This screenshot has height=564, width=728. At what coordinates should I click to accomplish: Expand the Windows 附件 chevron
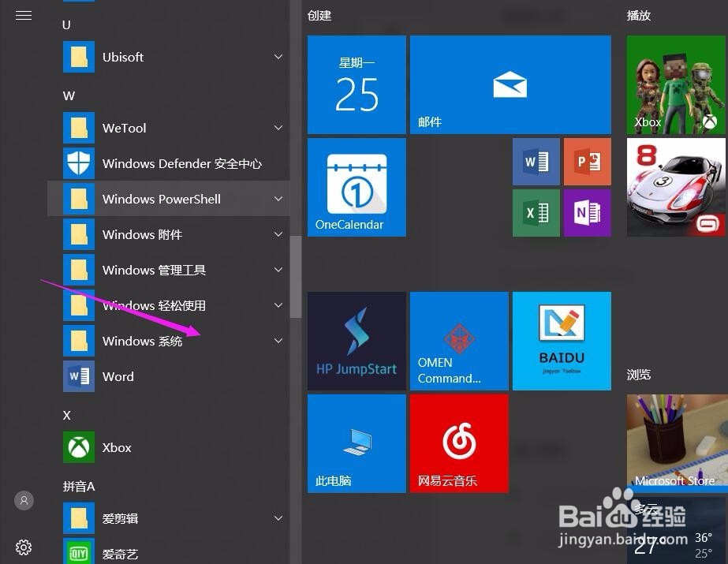click(x=278, y=234)
